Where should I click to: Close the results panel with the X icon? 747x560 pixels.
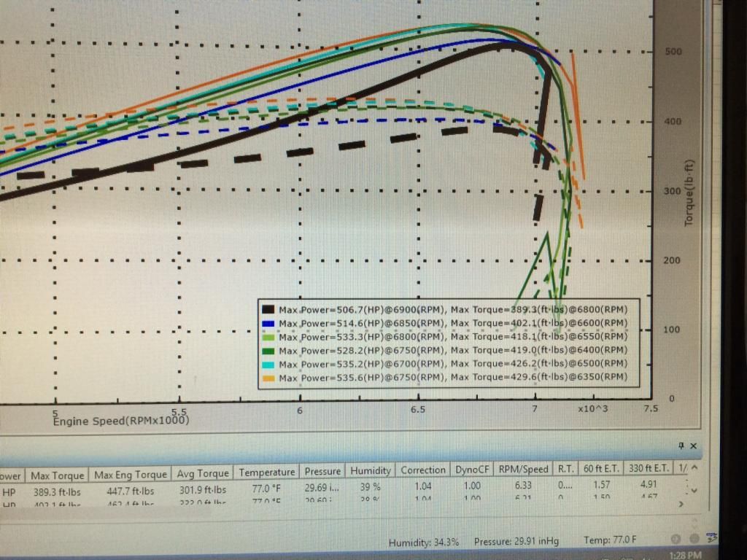pos(693,446)
